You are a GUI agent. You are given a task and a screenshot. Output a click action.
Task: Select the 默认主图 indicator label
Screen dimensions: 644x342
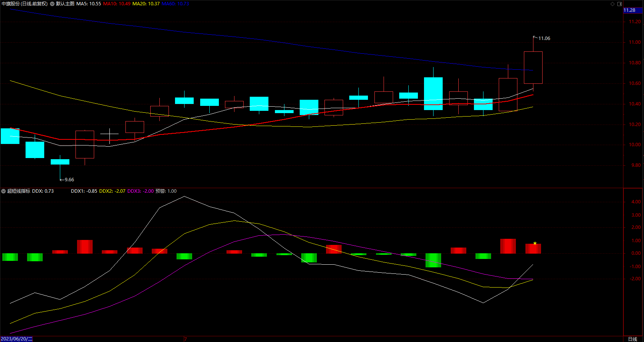(x=65, y=4)
